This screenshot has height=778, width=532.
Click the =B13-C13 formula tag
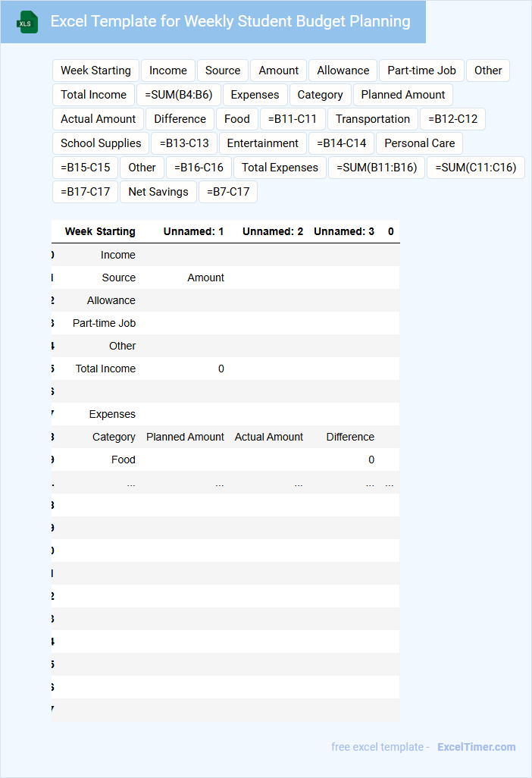point(184,143)
